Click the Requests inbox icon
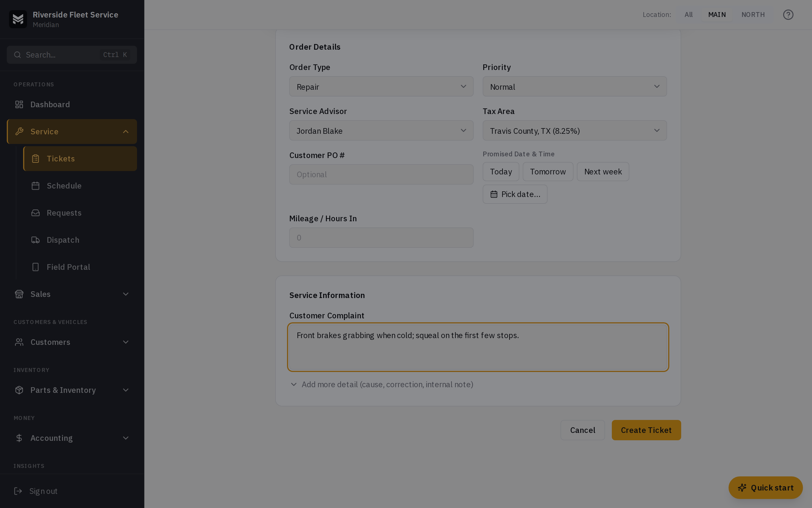This screenshot has height=508, width=812. (36, 213)
